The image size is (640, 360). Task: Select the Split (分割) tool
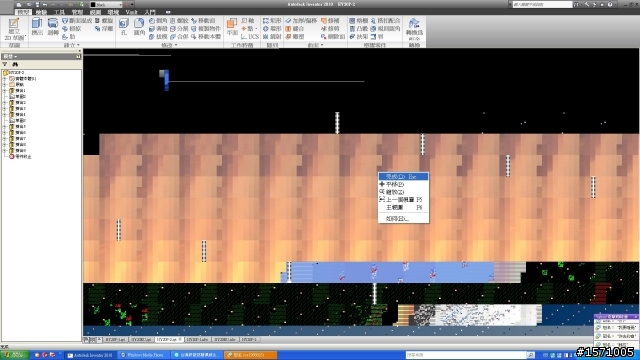[179, 29]
